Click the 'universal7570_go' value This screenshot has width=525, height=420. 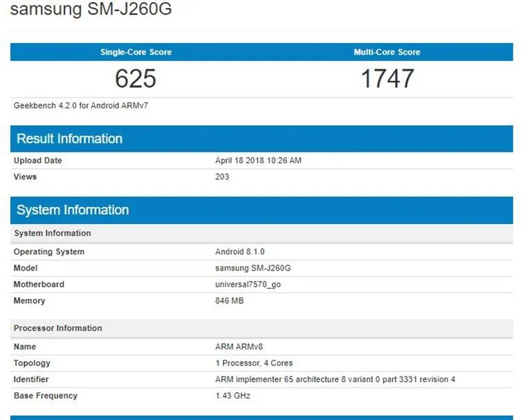click(x=248, y=284)
